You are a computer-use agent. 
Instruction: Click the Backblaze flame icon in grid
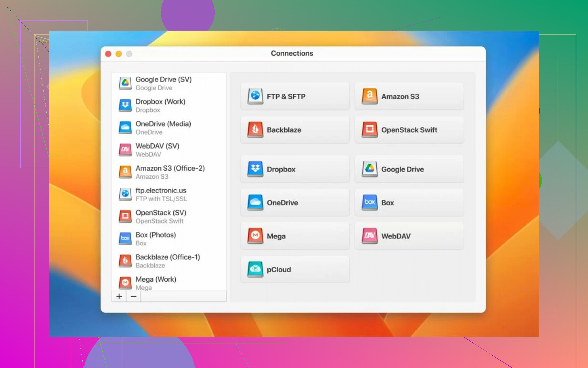[255, 130]
